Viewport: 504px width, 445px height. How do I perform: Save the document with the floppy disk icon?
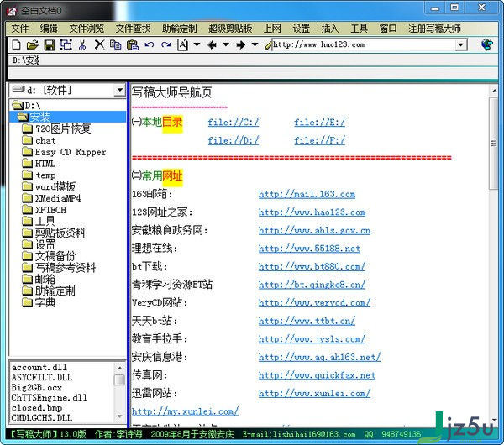pyautogui.click(x=50, y=44)
